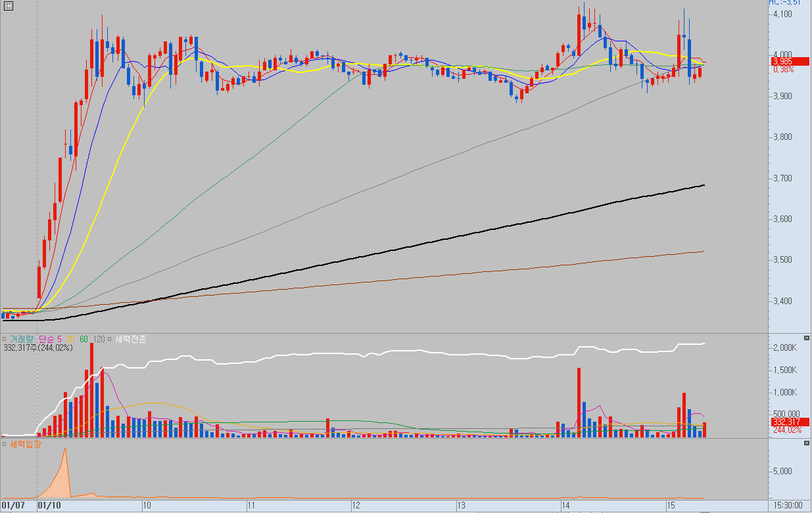This screenshot has width=812, height=513.
Task: Click day 15 on the time axis
Action: (x=671, y=506)
